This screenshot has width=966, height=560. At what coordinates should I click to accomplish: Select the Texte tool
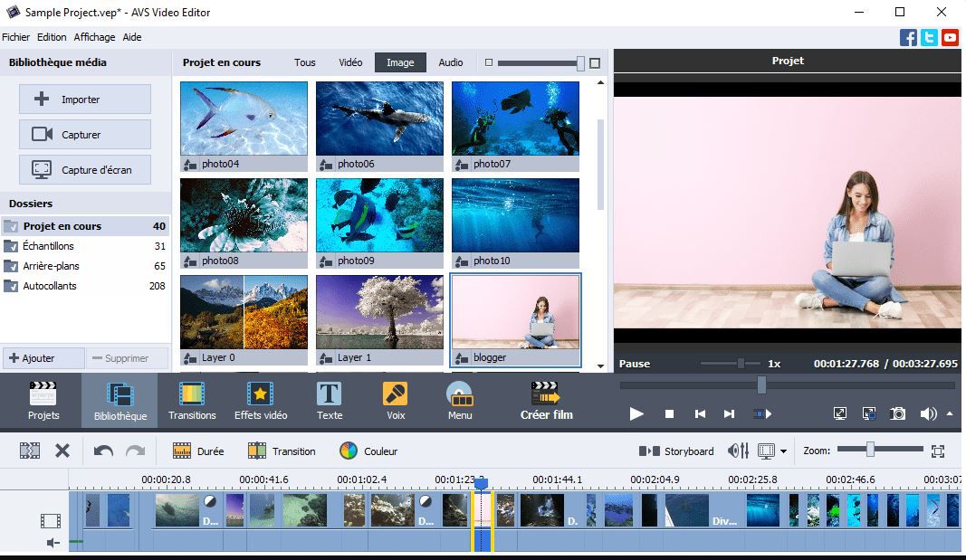[x=330, y=401]
